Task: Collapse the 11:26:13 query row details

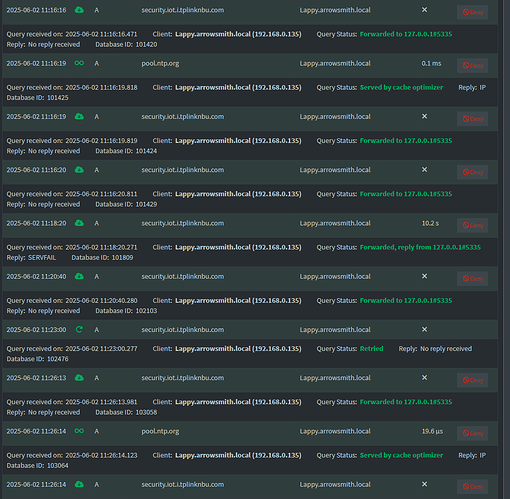Action: coord(250,380)
